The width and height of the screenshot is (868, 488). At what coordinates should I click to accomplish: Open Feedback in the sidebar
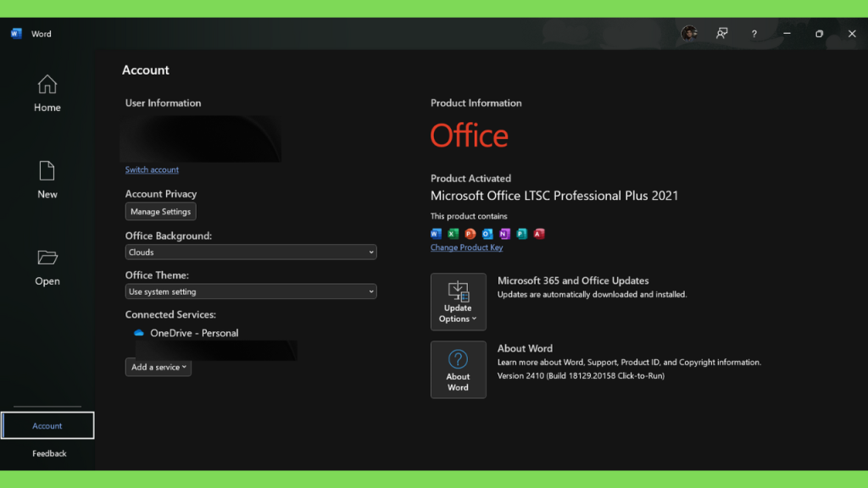(x=48, y=453)
